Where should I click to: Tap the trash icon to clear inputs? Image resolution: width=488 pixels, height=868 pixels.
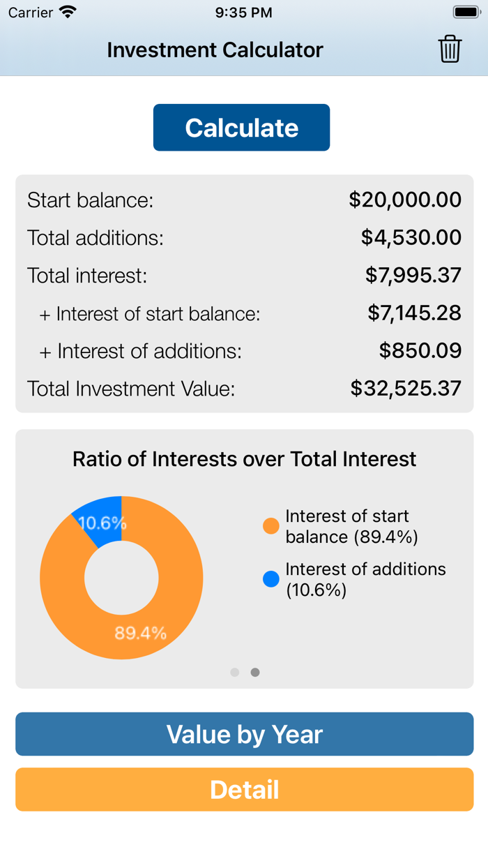[x=450, y=49]
